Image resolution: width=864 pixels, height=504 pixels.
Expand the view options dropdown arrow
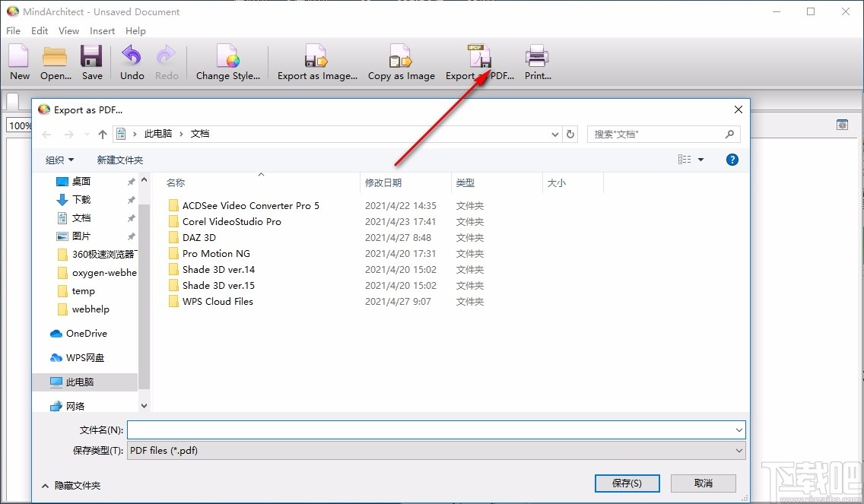(x=701, y=160)
